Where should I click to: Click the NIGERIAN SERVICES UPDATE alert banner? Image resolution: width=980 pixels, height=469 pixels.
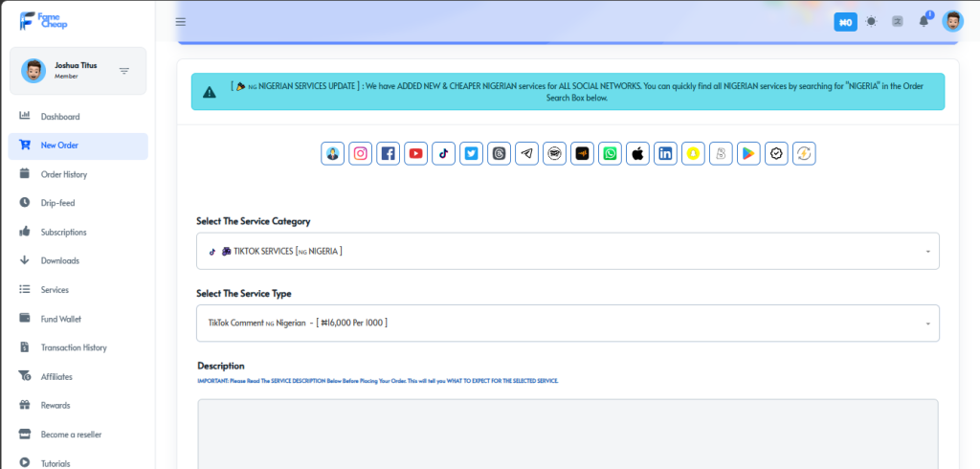click(568, 92)
